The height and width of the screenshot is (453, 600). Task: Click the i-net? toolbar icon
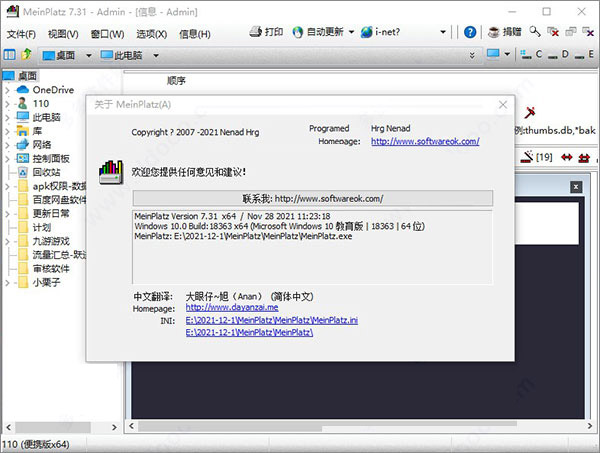click(x=373, y=33)
